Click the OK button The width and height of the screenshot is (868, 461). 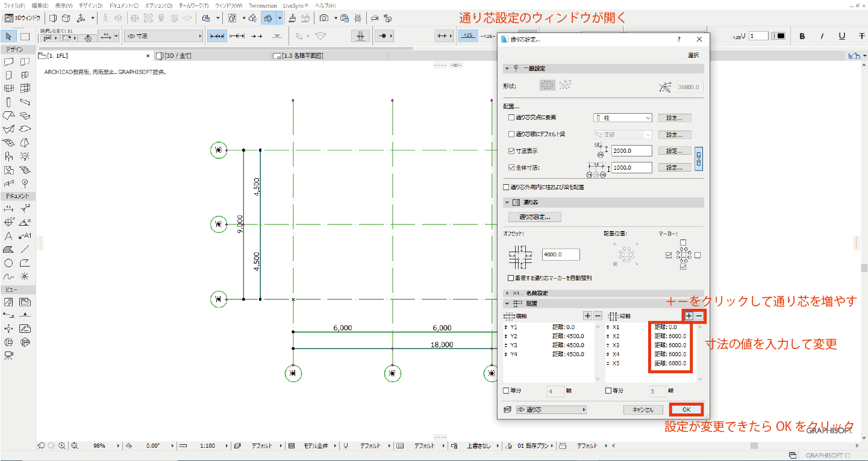[x=685, y=409]
